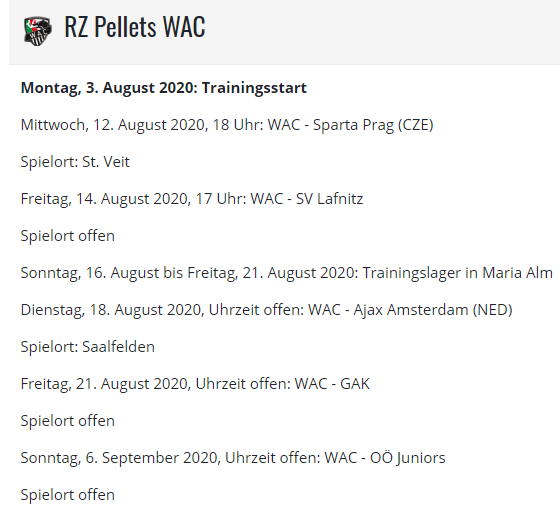Click the WAC - OÖ Juniors match line
Image resolution: width=560 pixels, height=527 pixels.
tap(233, 458)
